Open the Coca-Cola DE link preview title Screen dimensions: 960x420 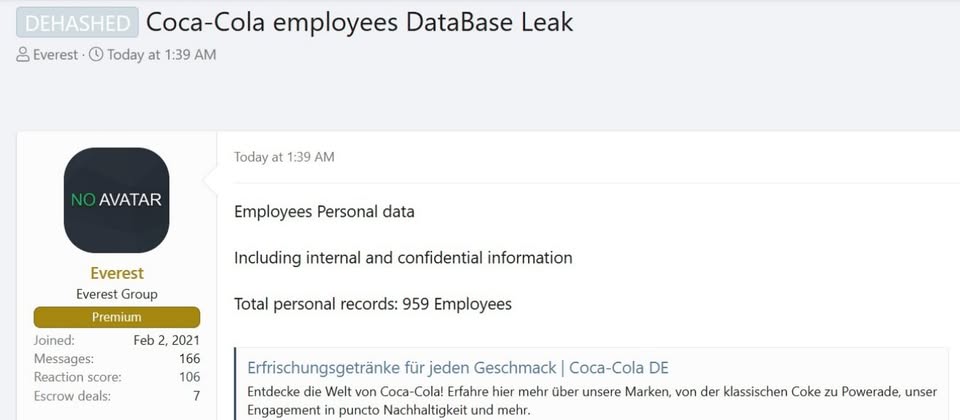coord(458,368)
